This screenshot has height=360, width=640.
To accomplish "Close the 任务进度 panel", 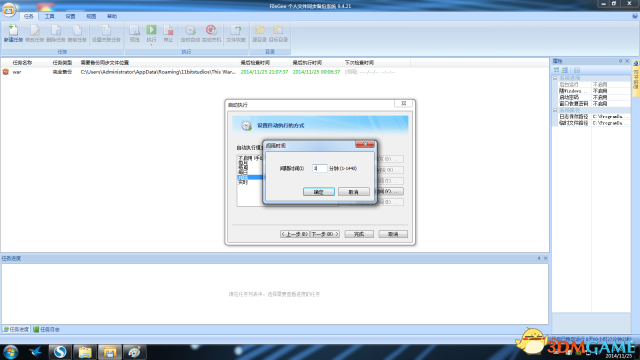I will point(546,258).
